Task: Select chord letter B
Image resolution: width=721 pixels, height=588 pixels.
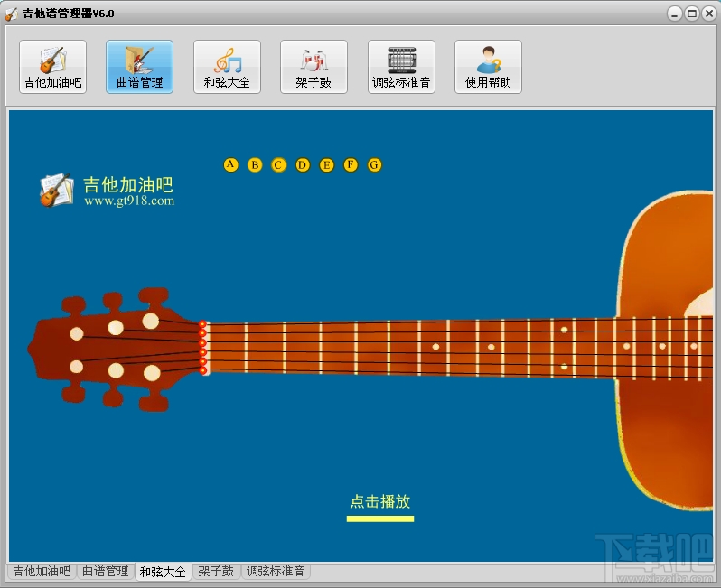Action: [x=255, y=164]
